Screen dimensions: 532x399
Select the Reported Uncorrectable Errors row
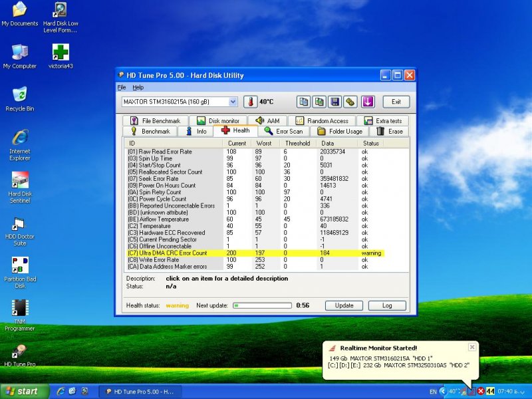pos(255,205)
